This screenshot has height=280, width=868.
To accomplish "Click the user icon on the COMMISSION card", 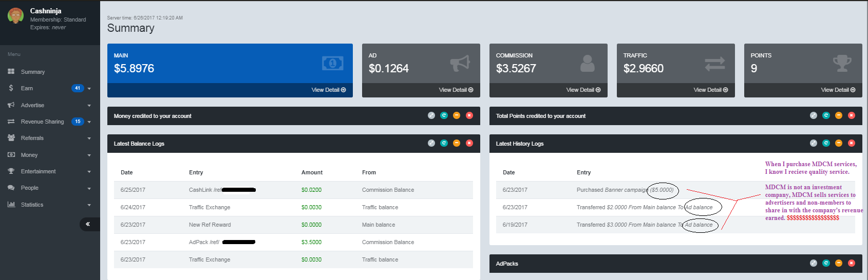I will pos(588,63).
